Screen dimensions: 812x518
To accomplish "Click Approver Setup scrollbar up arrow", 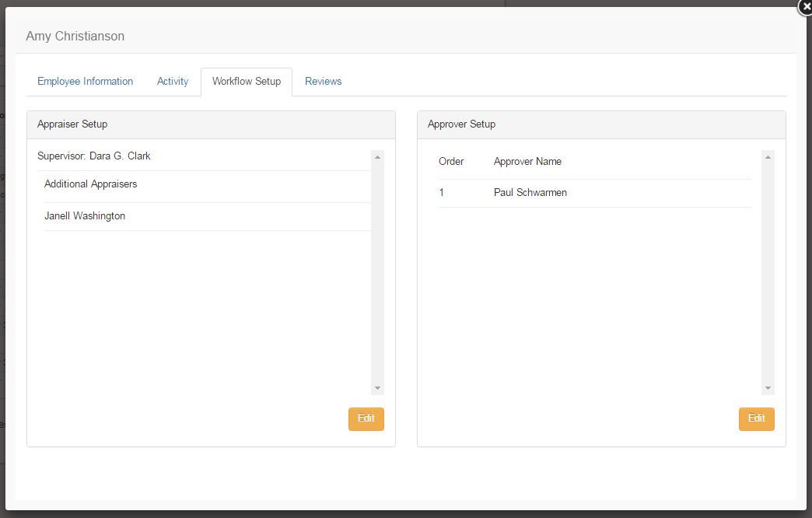I will point(768,157).
